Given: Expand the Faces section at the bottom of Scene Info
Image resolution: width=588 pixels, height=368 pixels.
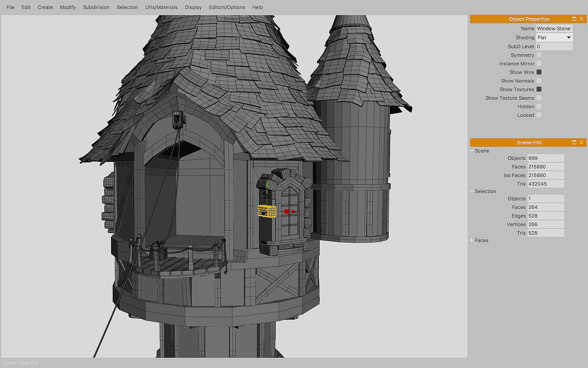Looking at the screenshot, I should (x=472, y=240).
